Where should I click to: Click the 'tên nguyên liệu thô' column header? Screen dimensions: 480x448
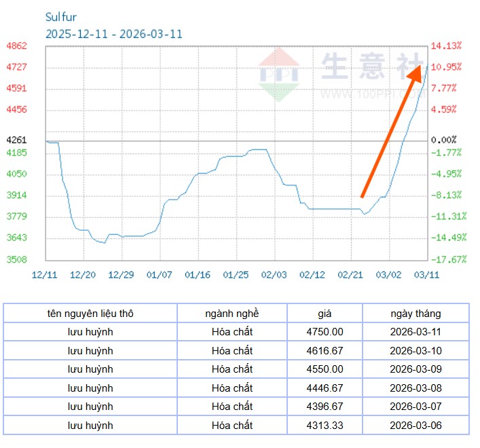click(90, 314)
